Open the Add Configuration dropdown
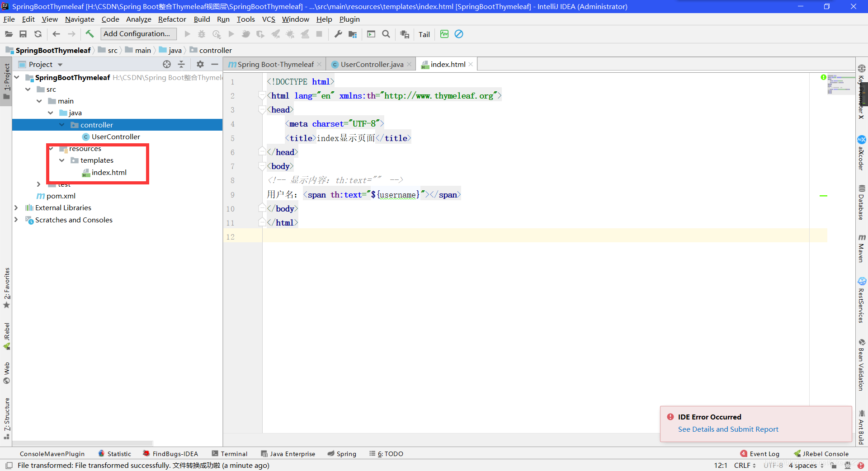This screenshot has height=471, width=868. tap(137, 34)
